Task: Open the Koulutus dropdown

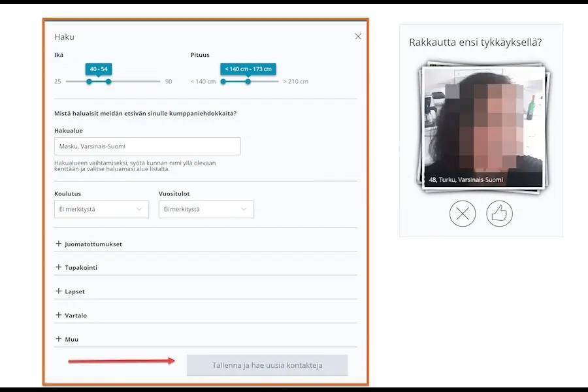Action: [x=102, y=209]
